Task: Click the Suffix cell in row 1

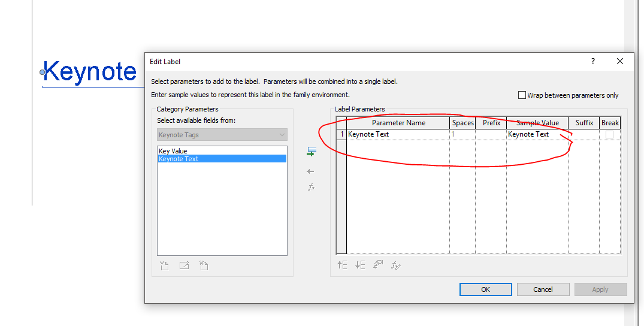Action: 583,134
